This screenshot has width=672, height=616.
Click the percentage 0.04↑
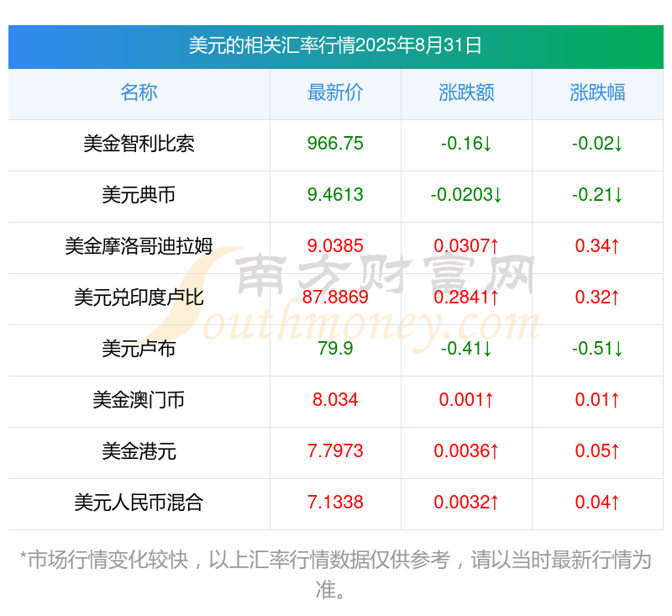[597, 503]
